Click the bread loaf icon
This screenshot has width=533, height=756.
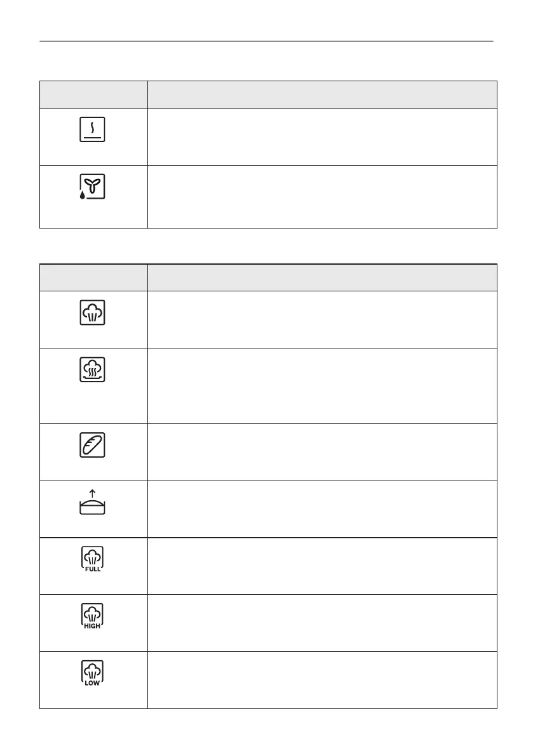92,445
